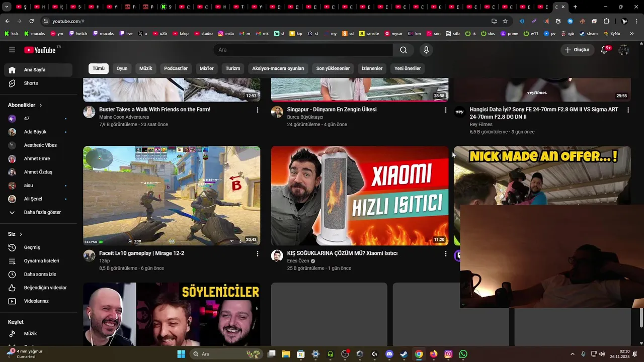Viewport: 644px width, 362px height.
Task: Open the Windows Start menu
Action: point(181,354)
